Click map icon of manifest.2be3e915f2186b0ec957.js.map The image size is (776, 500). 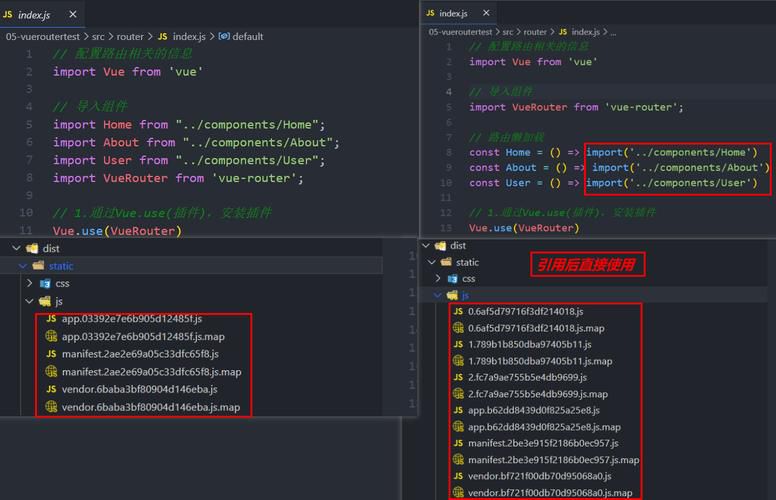click(458, 460)
